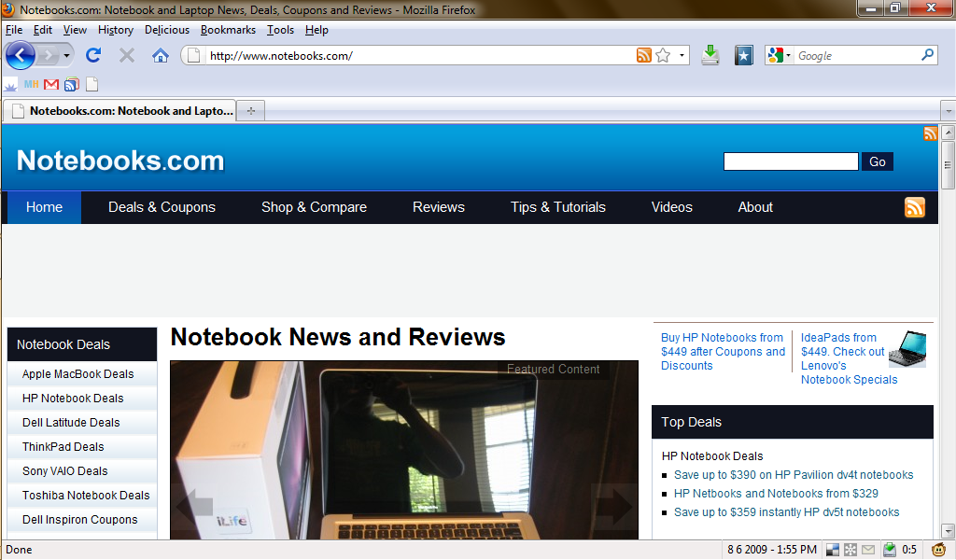Open Save up to $390 HP Pavilion dv4t link

794,475
